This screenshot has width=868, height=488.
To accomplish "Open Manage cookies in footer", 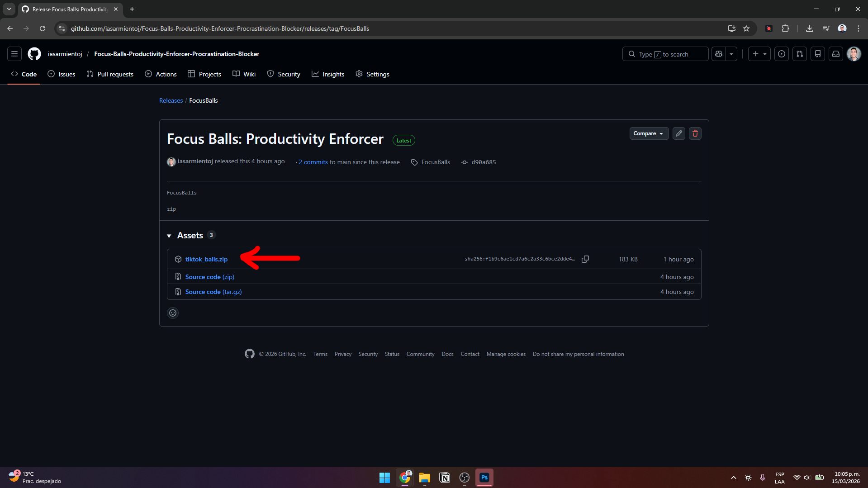I will (x=506, y=354).
